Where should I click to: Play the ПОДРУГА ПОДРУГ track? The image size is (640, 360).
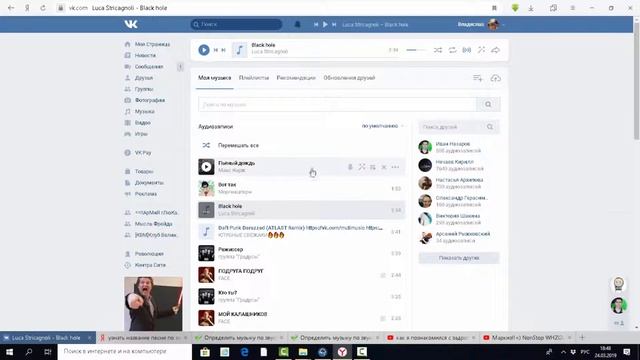[x=206, y=275]
